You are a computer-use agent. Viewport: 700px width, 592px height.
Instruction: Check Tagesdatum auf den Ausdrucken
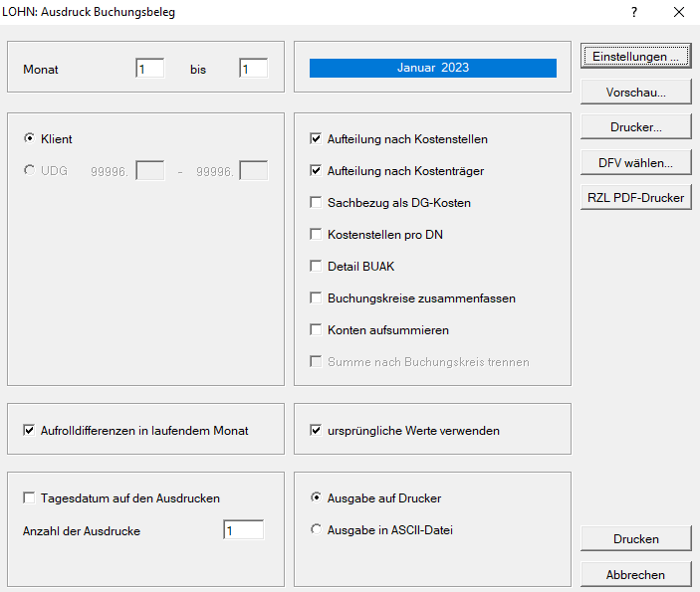click(x=29, y=498)
